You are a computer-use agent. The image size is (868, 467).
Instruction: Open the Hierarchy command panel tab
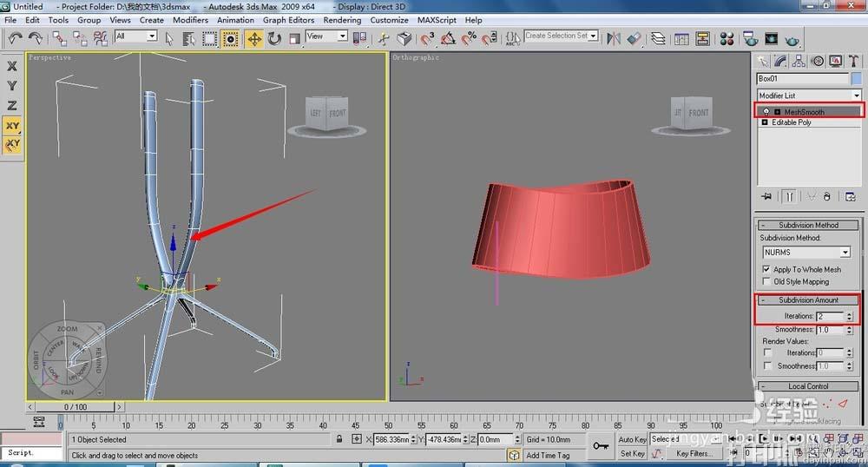point(799,61)
